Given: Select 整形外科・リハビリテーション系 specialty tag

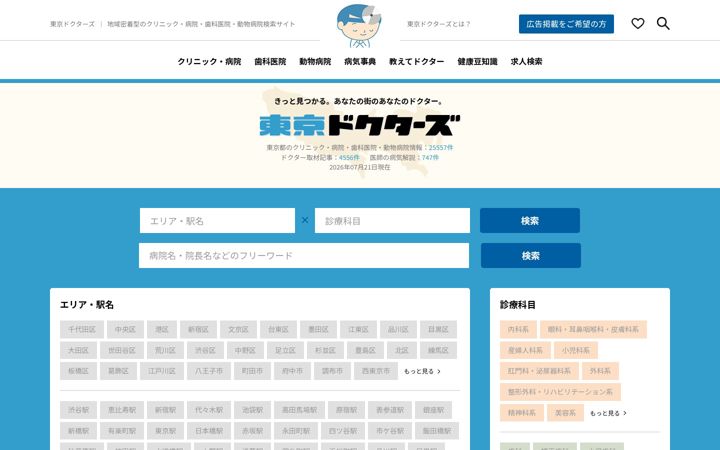Looking at the screenshot, I should 560,392.
